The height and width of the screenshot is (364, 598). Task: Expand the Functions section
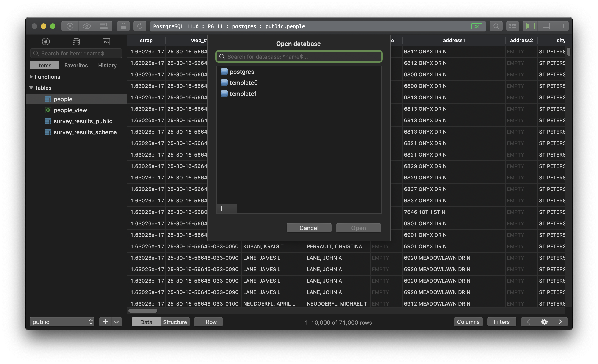31,77
